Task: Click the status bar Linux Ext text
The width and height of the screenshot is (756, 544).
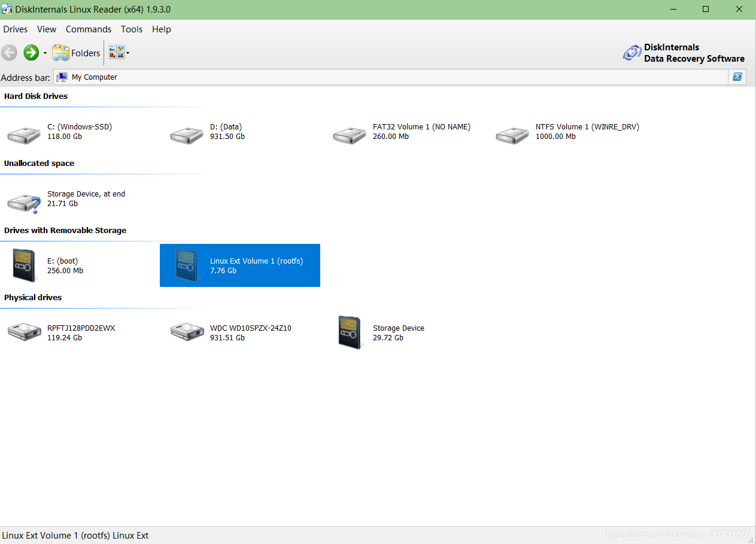Action: tap(75, 536)
